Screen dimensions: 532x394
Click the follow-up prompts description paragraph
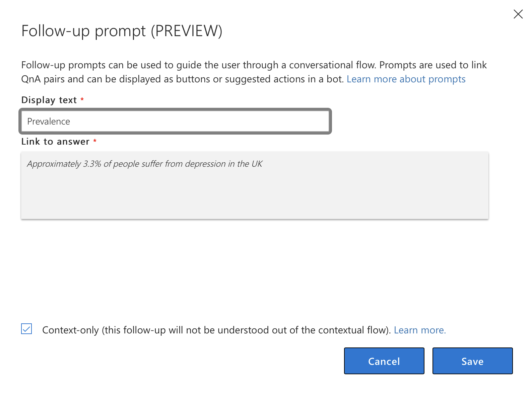coord(235,65)
